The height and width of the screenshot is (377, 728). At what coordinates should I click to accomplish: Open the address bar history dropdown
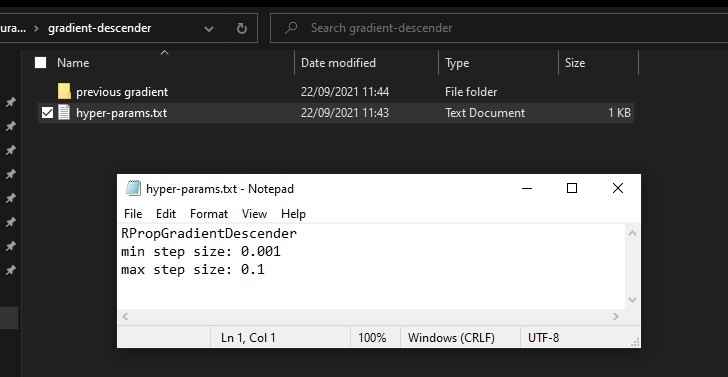[209, 29]
